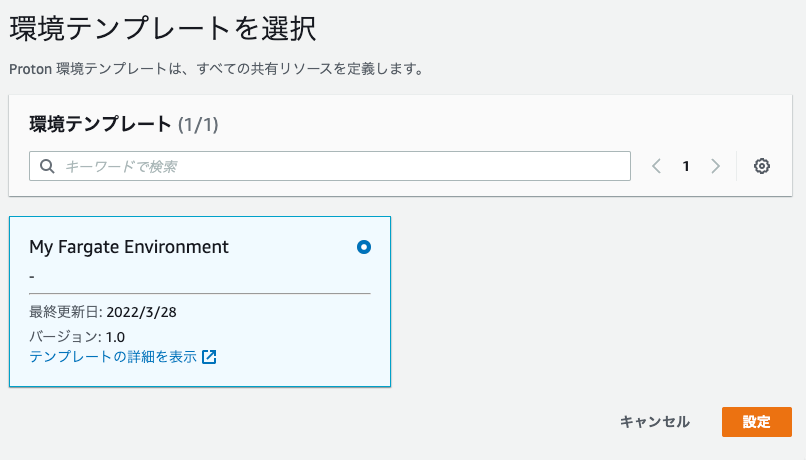The height and width of the screenshot is (460, 806).
Task: Go to the previous page with the left chevron
Action: coord(656,166)
